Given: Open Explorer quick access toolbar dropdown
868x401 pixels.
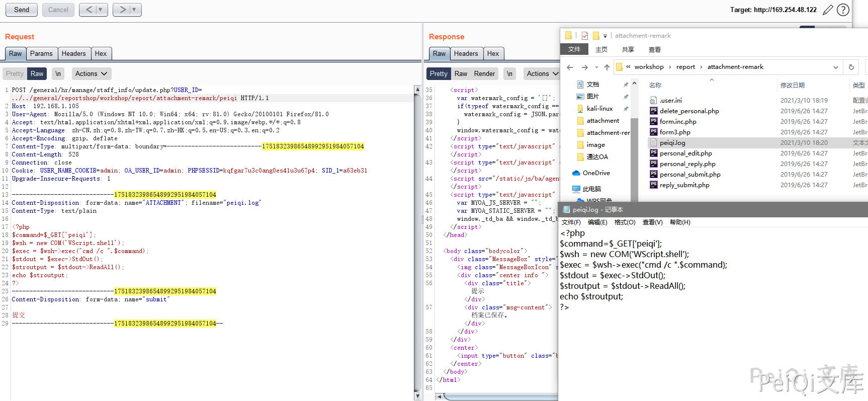Looking at the screenshot, I should 605,36.
